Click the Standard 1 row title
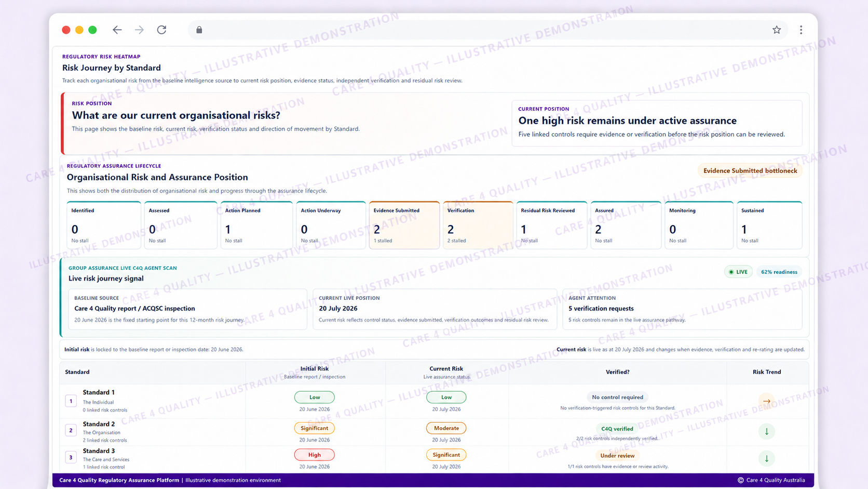This screenshot has width=868, height=489. 99,392
